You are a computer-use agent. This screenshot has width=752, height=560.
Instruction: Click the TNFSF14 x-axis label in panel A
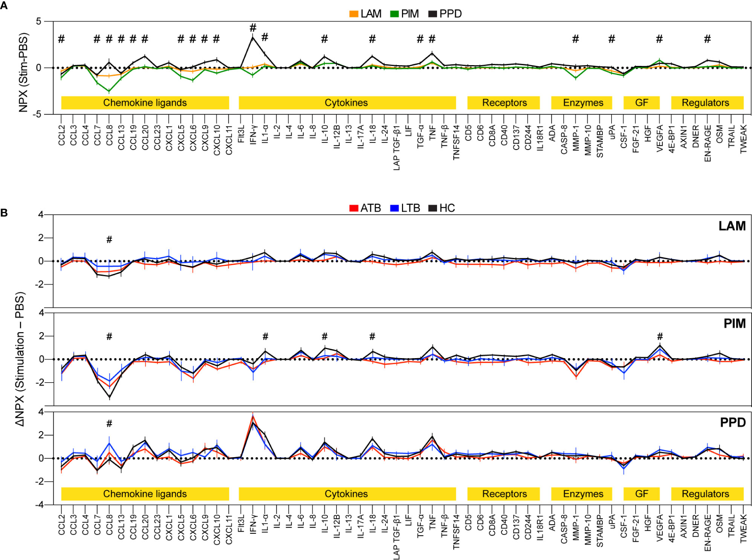(456, 143)
